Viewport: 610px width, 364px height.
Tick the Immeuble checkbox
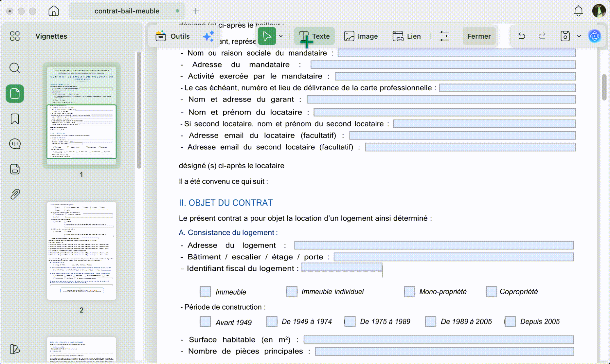(205, 291)
